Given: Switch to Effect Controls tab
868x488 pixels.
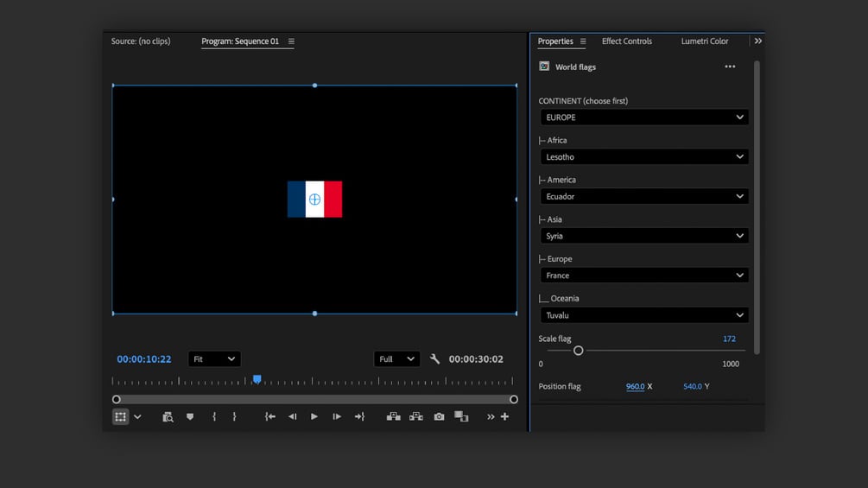Looking at the screenshot, I should pos(627,41).
